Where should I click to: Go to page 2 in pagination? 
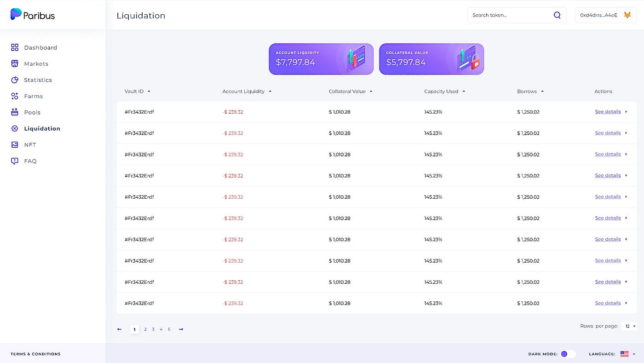coord(145,329)
